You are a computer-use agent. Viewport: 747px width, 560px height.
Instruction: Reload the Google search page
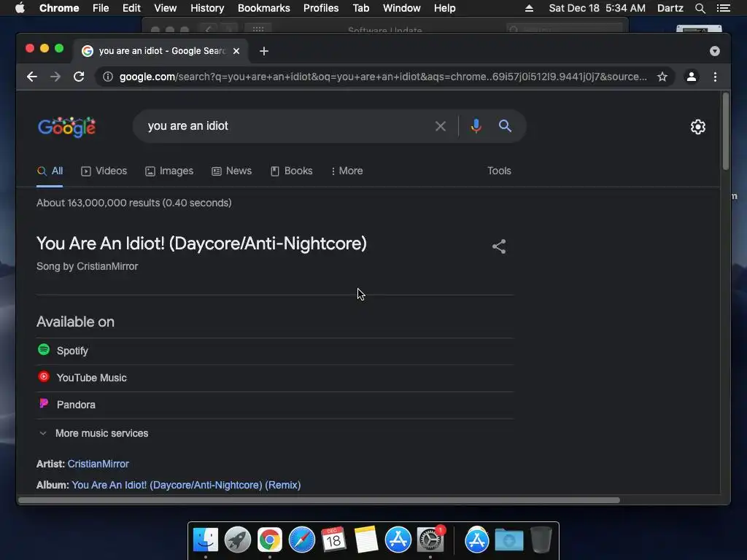click(79, 77)
